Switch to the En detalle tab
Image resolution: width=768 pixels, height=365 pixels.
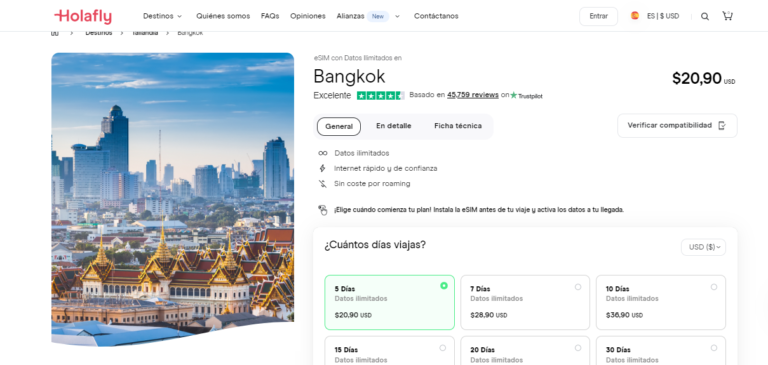[x=394, y=126]
